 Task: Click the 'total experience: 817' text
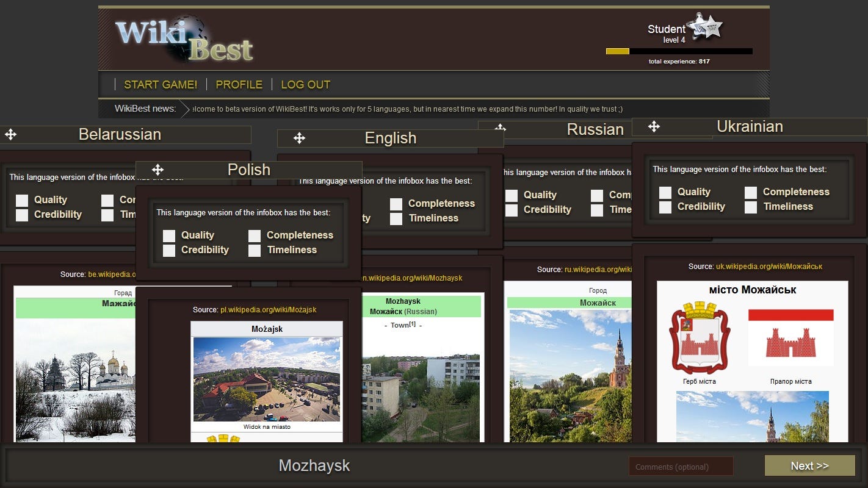[679, 62]
